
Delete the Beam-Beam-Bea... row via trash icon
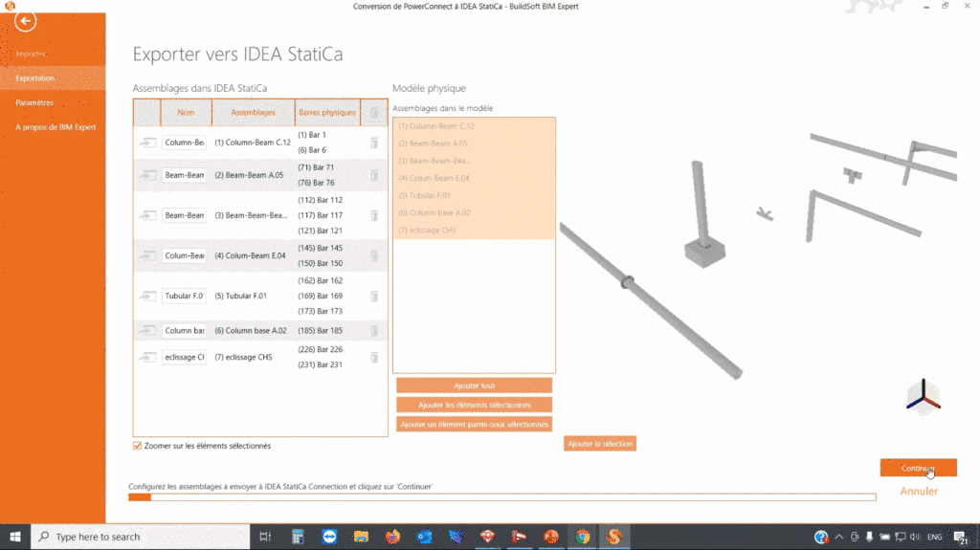374,215
